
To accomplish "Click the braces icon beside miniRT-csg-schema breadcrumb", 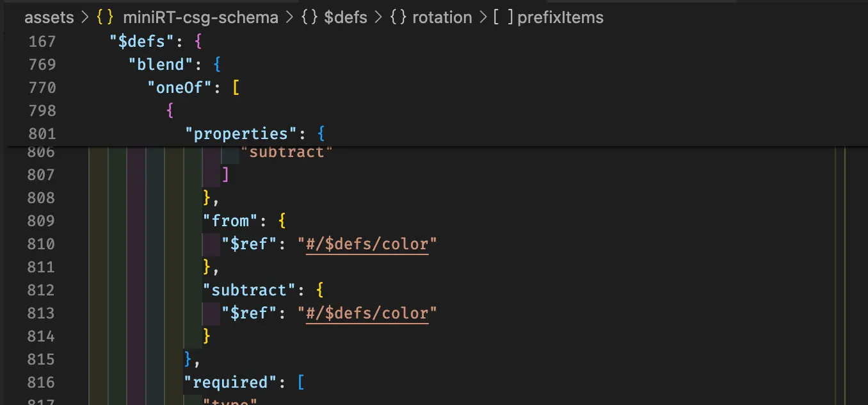I will (x=105, y=17).
